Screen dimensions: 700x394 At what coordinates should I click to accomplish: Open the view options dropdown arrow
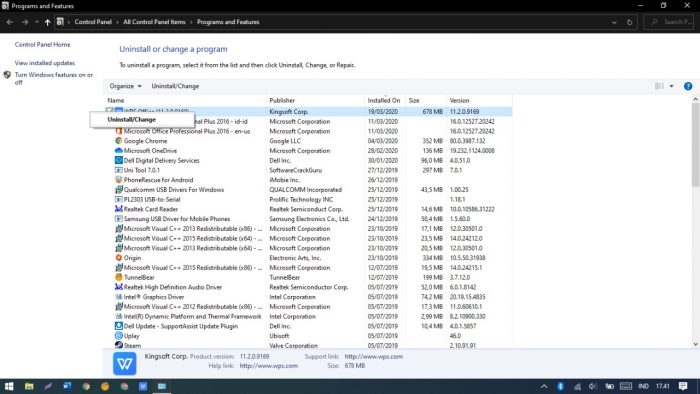pyautogui.click(x=671, y=86)
